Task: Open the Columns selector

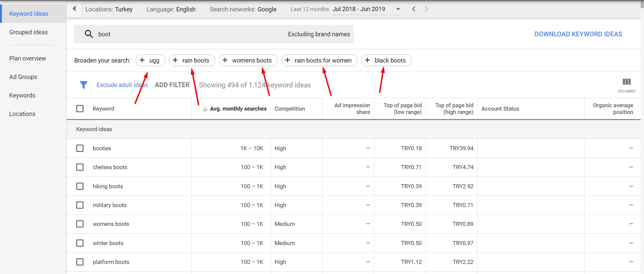Action: point(626,85)
